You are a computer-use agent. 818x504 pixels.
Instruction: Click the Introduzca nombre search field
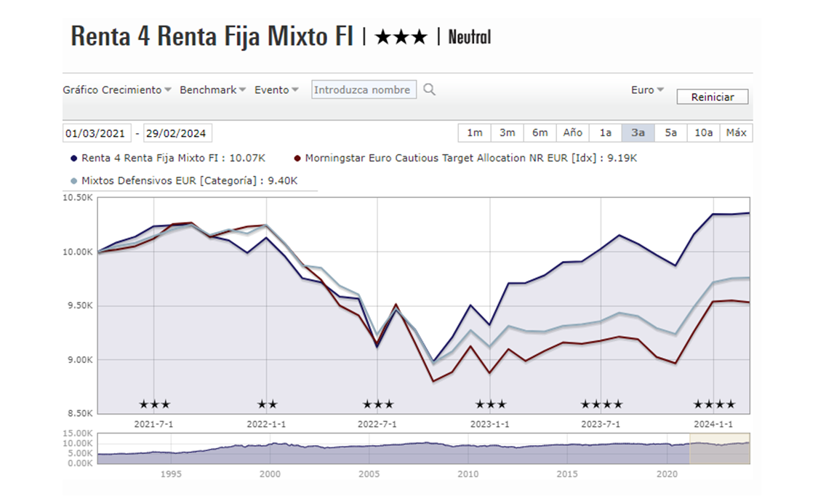coord(364,90)
